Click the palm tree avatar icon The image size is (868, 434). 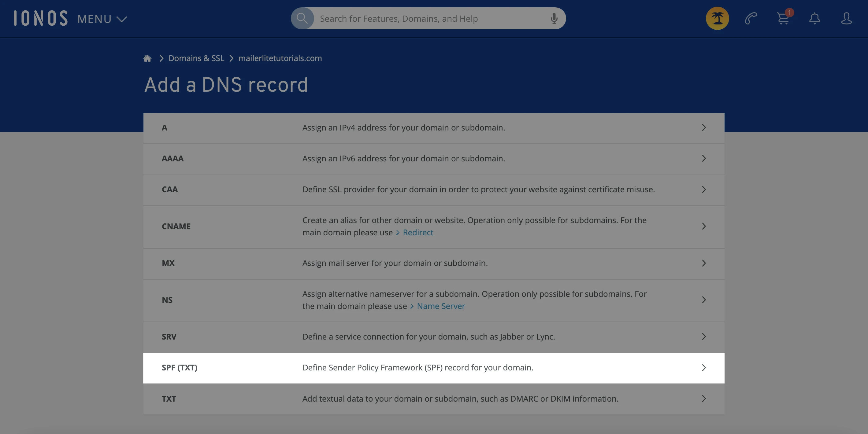pos(717,18)
